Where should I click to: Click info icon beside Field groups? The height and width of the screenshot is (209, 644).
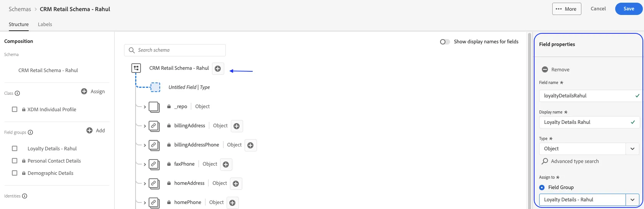(x=30, y=132)
